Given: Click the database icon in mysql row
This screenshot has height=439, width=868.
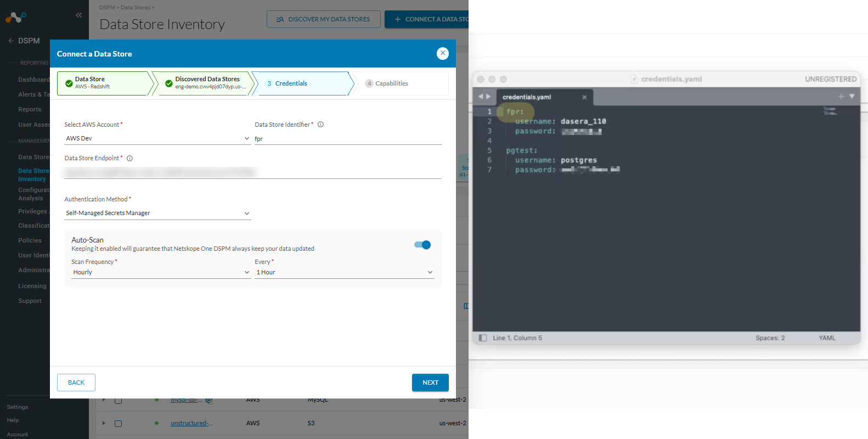Looking at the screenshot, I should 209,400.
